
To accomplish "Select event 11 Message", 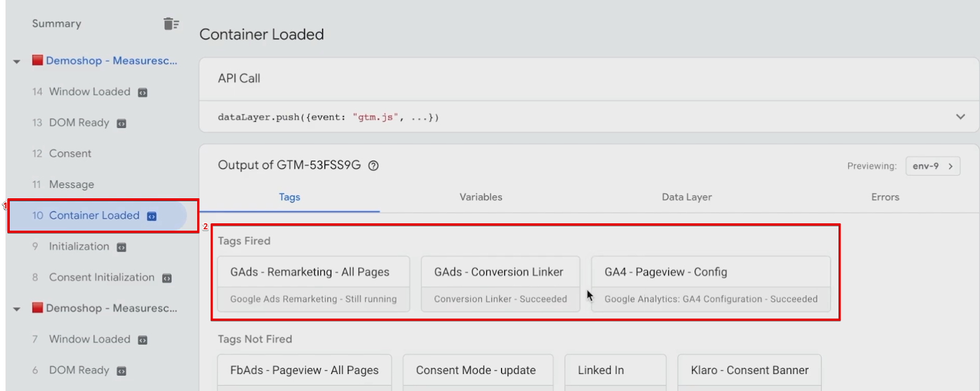I will click(x=63, y=185).
